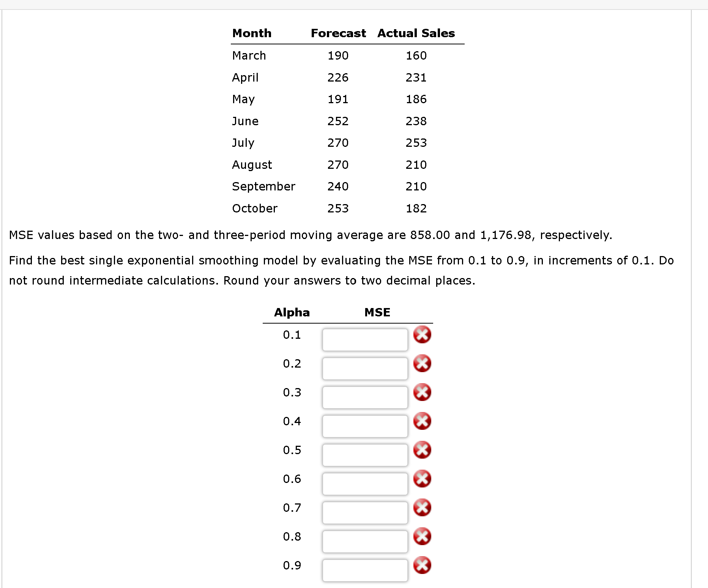Image resolution: width=708 pixels, height=588 pixels.
Task: Click the red X icon beside alpha 0.5
Action: pos(423,450)
